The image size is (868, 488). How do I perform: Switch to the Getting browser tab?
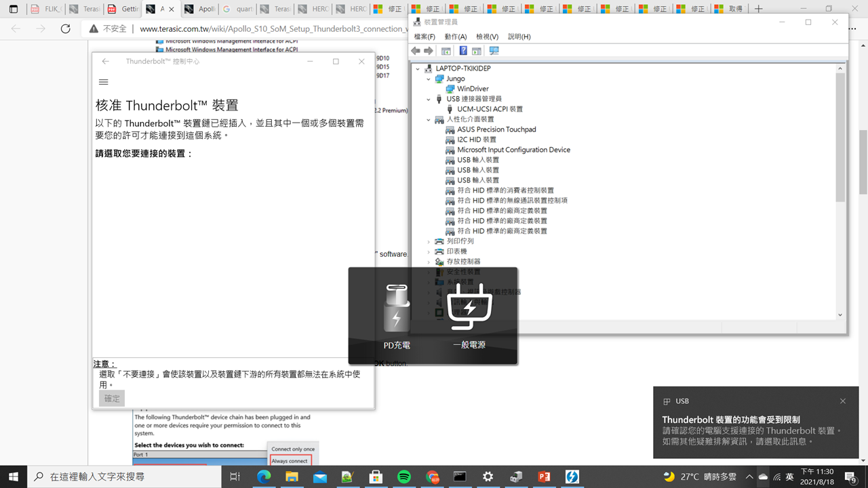pos(123,9)
